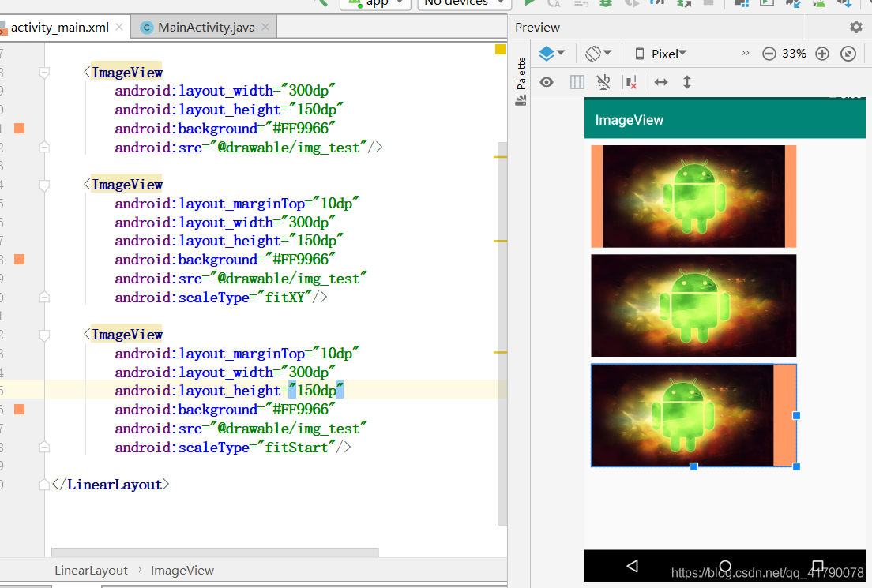Open Preview panel settings gear
Viewport: 872px width, 588px height.
pyautogui.click(x=856, y=27)
